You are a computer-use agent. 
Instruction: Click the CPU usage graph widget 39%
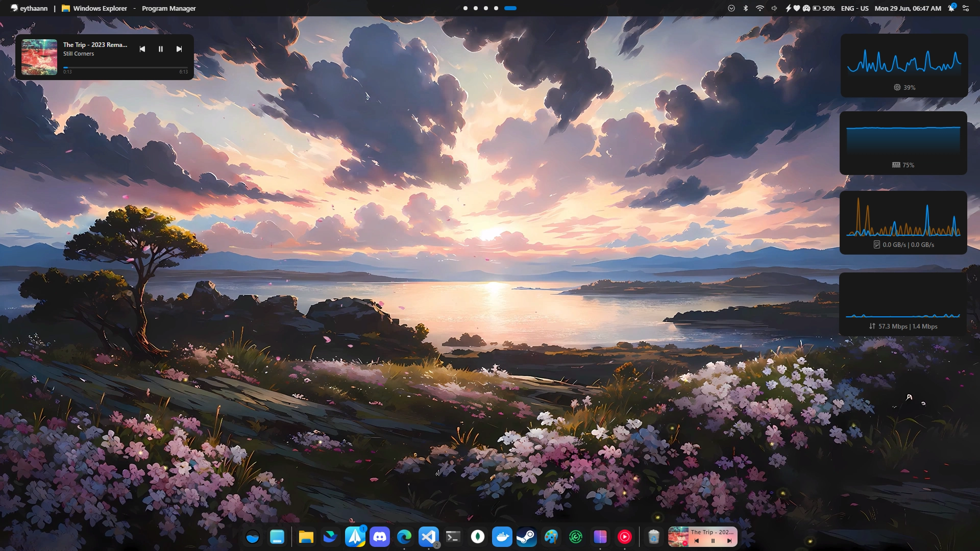click(x=904, y=65)
